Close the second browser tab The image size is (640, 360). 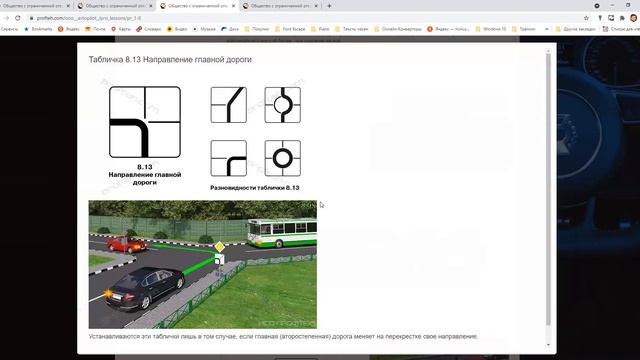(151, 6)
